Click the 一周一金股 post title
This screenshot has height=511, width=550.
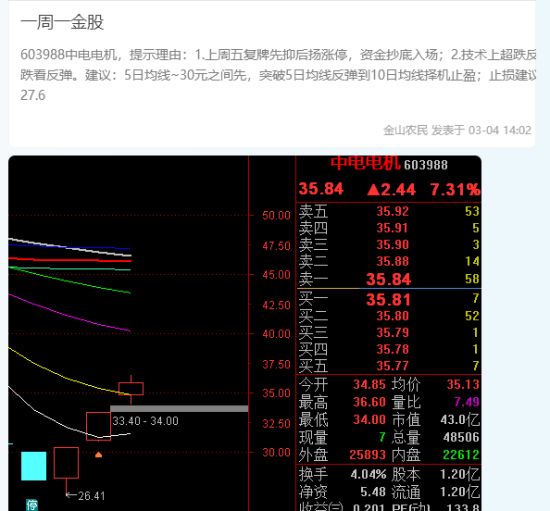pos(62,22)
